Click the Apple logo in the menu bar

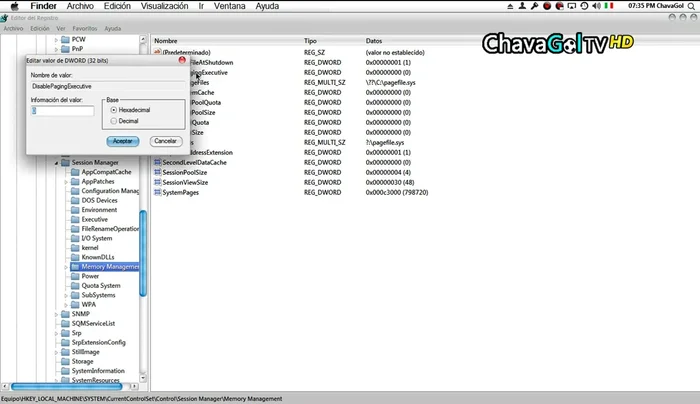(x=15, y=6)
